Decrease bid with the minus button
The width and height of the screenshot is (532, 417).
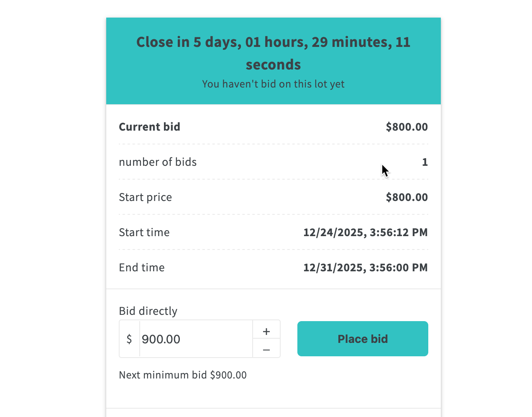tap(266, 349)
